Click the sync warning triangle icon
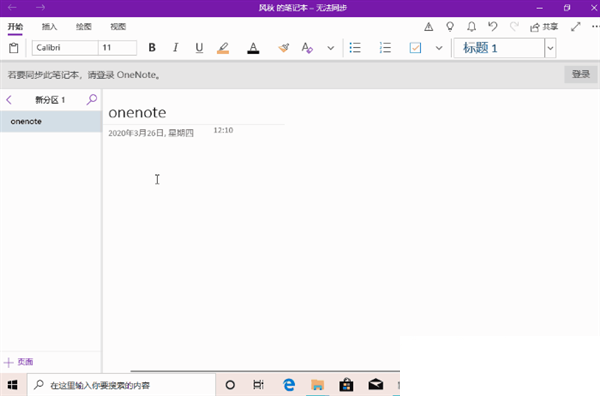Screen dimensions: 600x396 [429, 27]
